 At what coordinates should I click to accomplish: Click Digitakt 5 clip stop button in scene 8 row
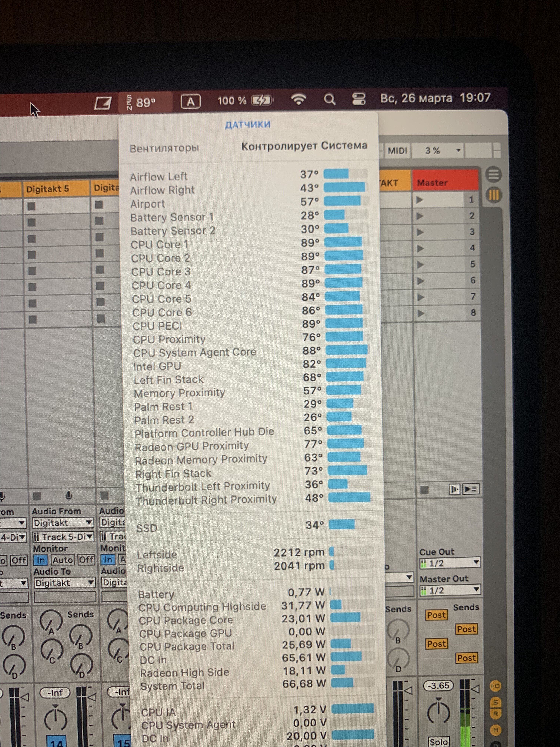33,319
